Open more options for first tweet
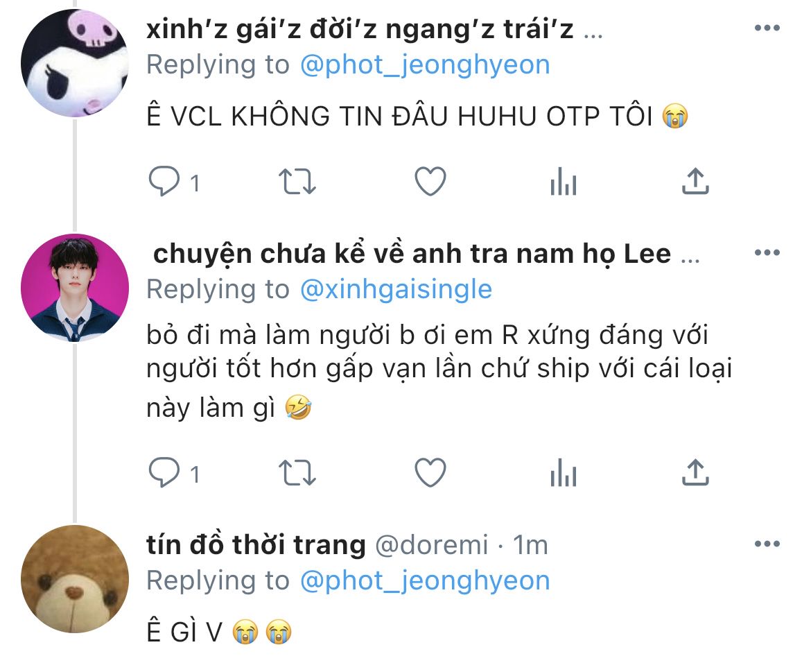The height and width of the screenshot is (672, 811). click(767, 28)
